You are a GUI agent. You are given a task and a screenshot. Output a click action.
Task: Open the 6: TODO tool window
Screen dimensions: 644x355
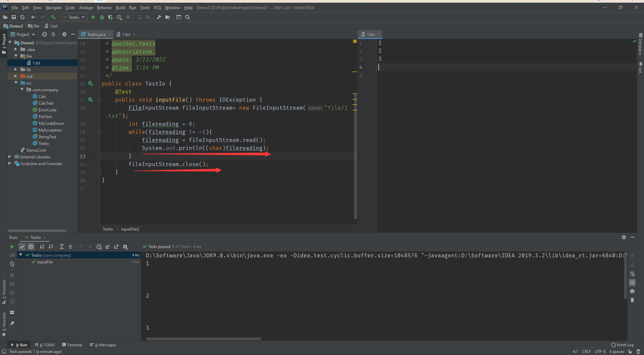coord(45,345)
